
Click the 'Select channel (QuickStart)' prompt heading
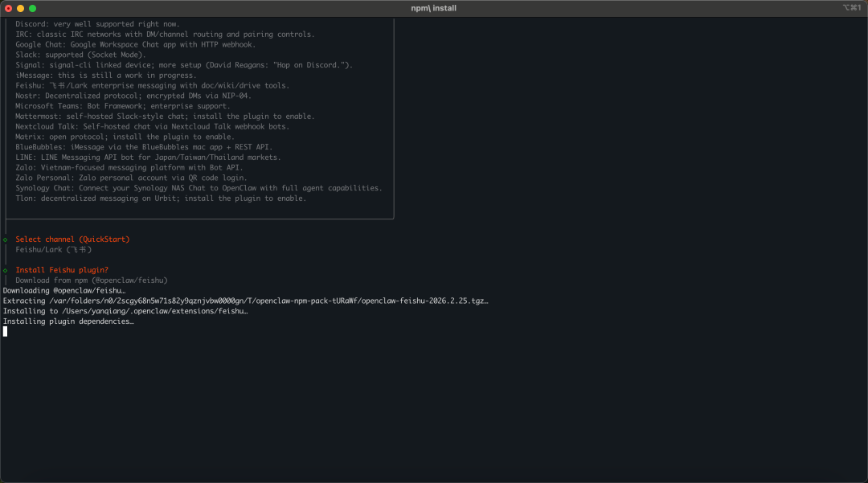point(72,239)
